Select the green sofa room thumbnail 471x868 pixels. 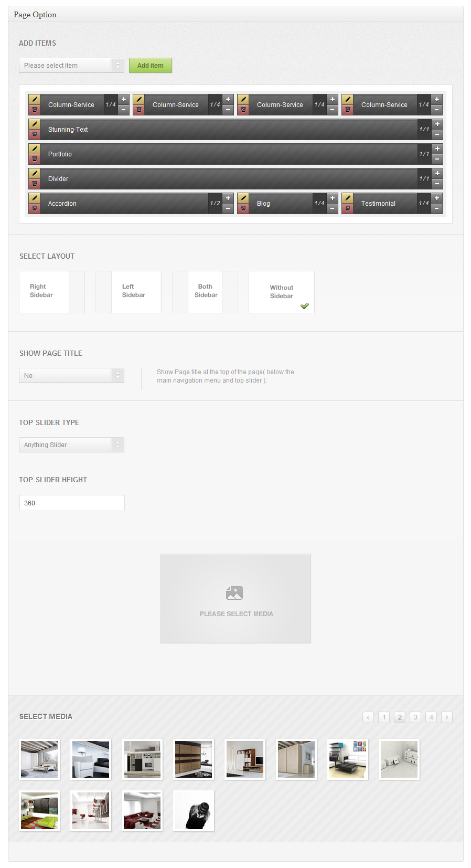click(x=39, y=811)
